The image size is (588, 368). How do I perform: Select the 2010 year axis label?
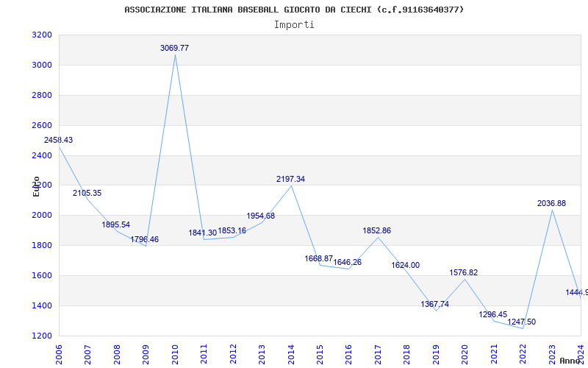(175, 355)
